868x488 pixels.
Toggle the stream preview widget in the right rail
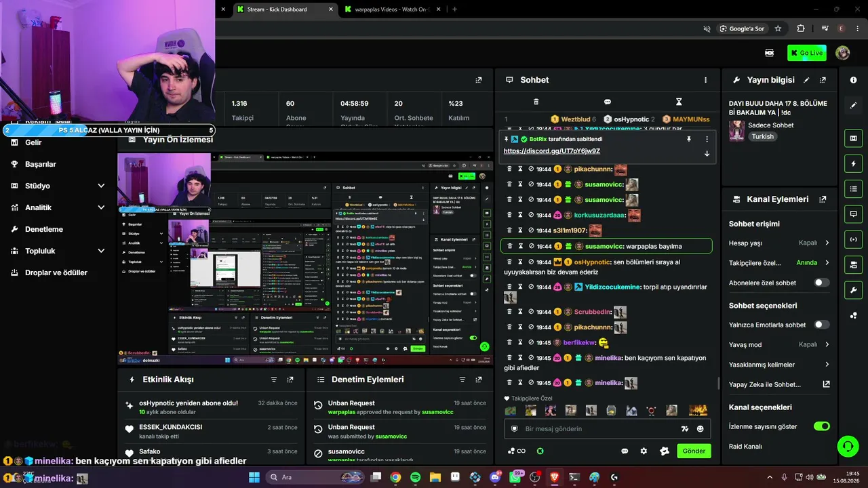(853, 138)
